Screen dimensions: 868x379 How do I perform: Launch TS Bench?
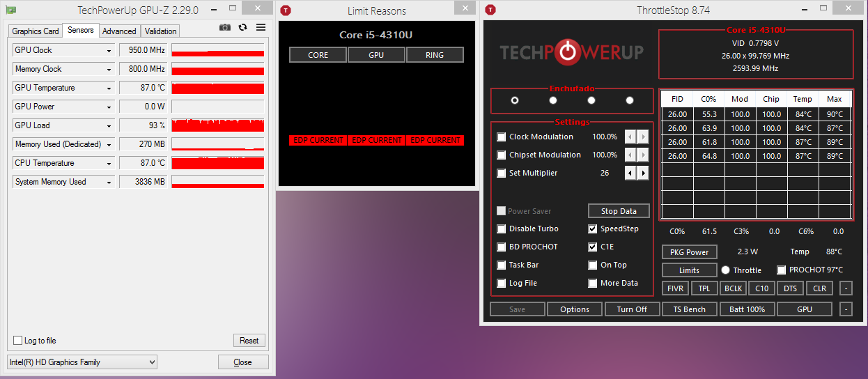pos(689,309)
